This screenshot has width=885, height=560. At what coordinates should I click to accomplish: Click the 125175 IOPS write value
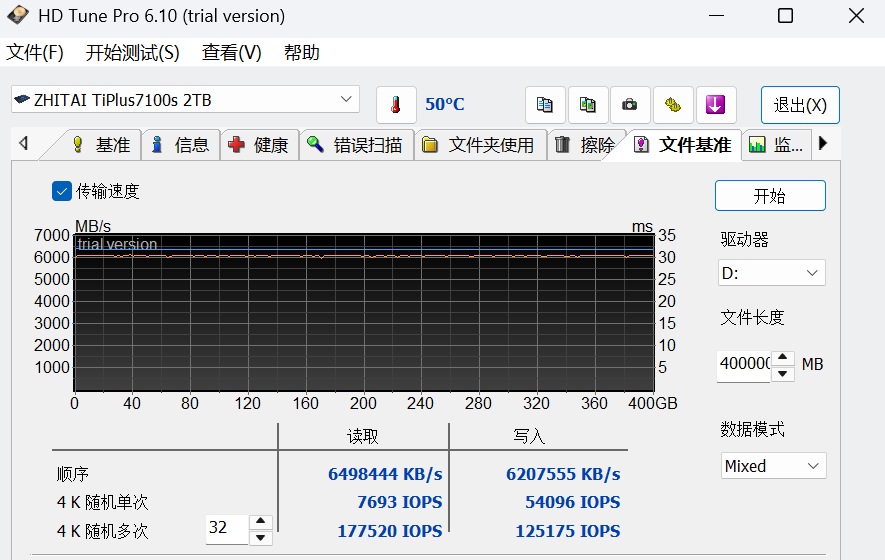pos(568,531)
